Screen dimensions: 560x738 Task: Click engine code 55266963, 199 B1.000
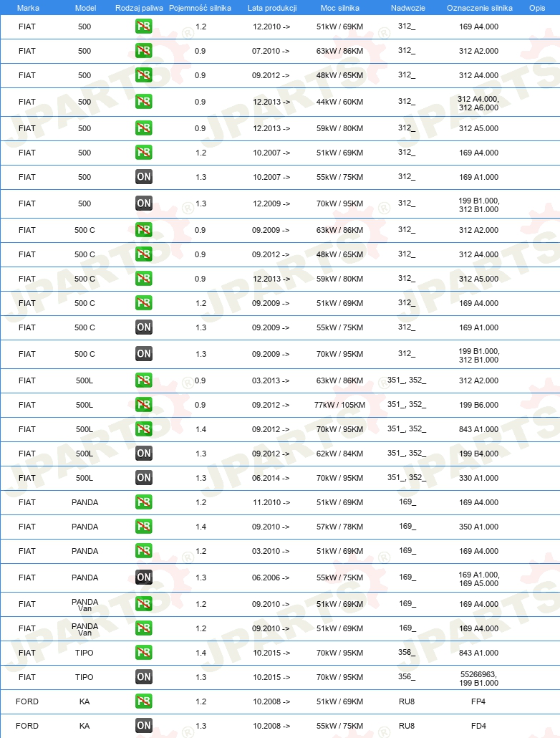(478, 679)
